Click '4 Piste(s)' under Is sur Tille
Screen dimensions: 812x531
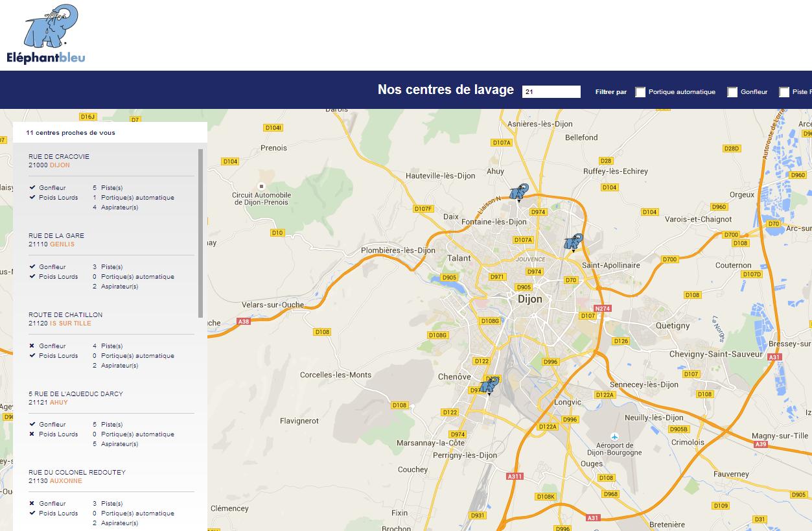tap(108, 346)
